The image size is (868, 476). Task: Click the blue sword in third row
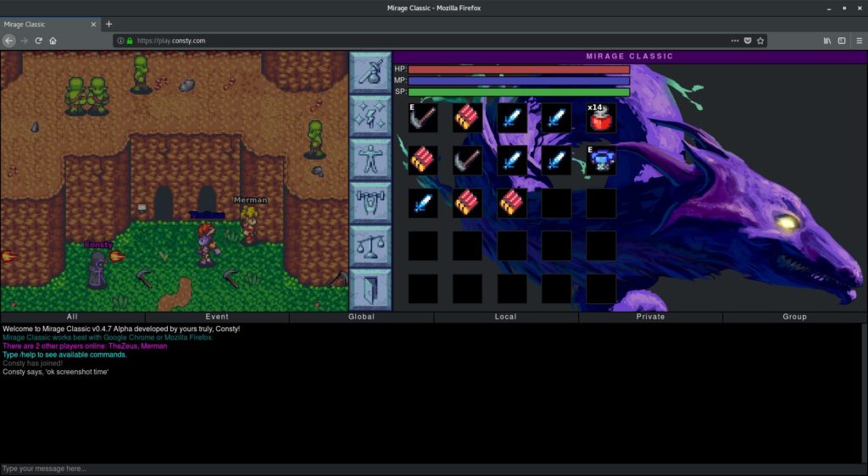click(423, 203)
